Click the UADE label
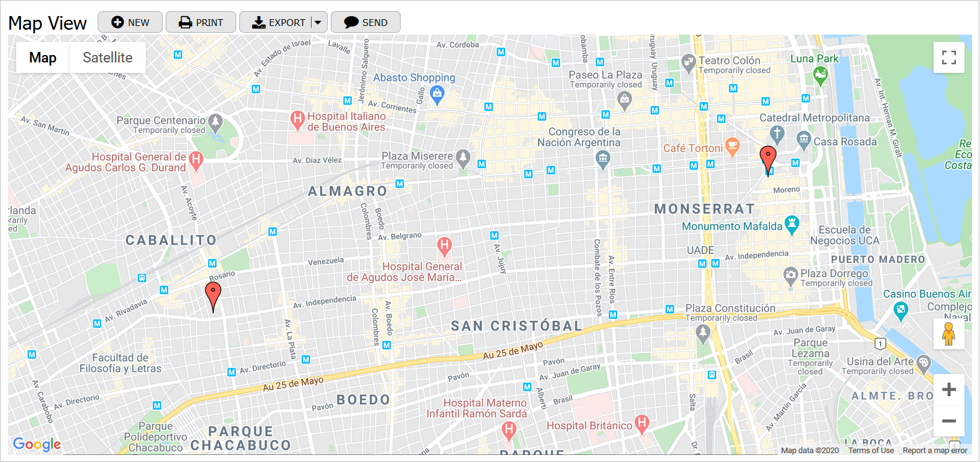The image size is (980, 463). coord(701,250)
